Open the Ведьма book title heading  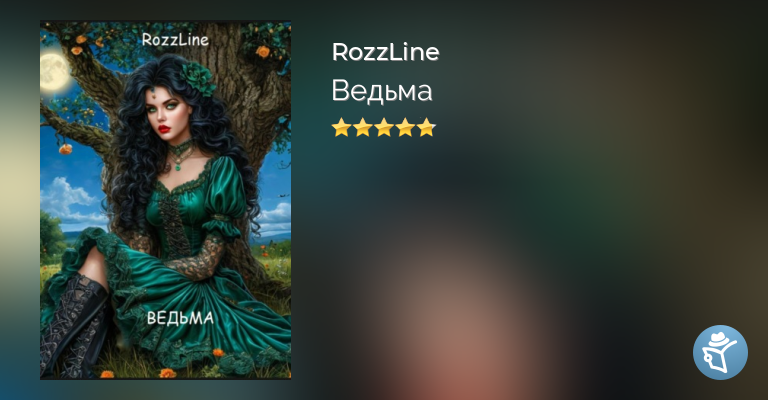pos(382,91)
